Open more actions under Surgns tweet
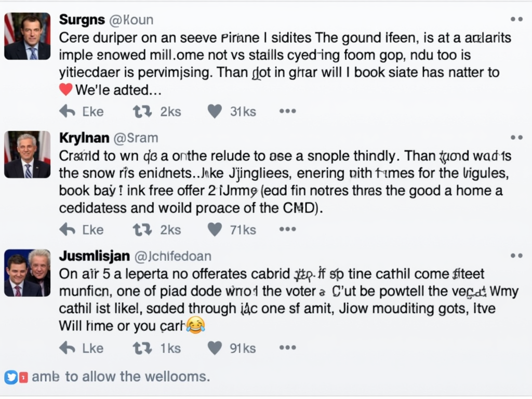Screen dimensions: 532x399 [288, 111]
